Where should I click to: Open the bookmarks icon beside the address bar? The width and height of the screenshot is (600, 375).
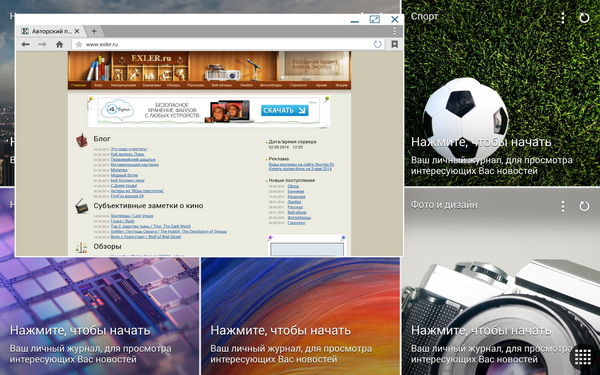pyautogui.click(x=395, y=44)
